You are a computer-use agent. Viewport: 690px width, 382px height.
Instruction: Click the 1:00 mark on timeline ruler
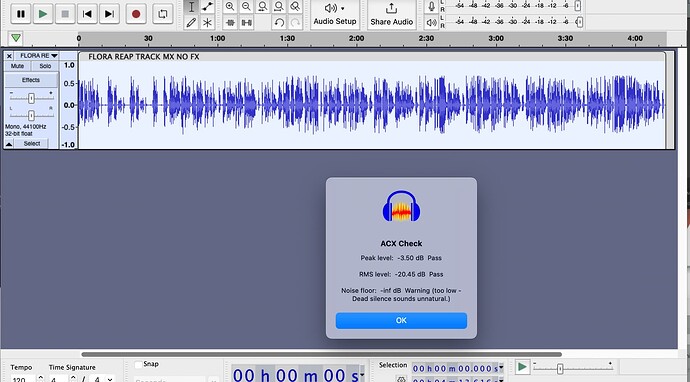(217, 38)
